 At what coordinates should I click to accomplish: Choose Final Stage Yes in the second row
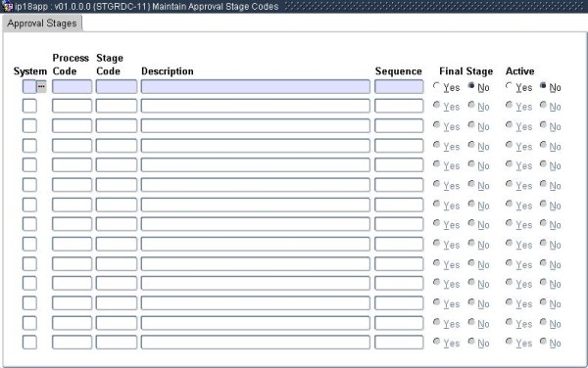436,105
